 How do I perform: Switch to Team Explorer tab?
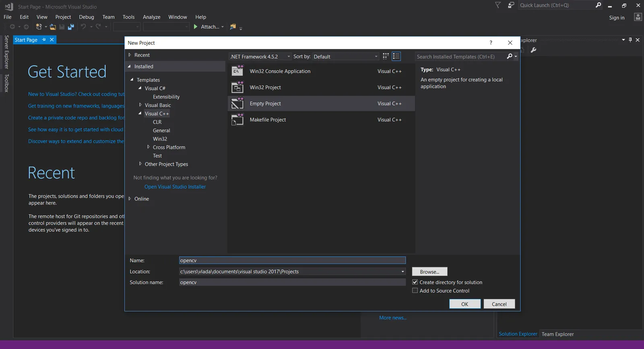click(x=557, y=334)
